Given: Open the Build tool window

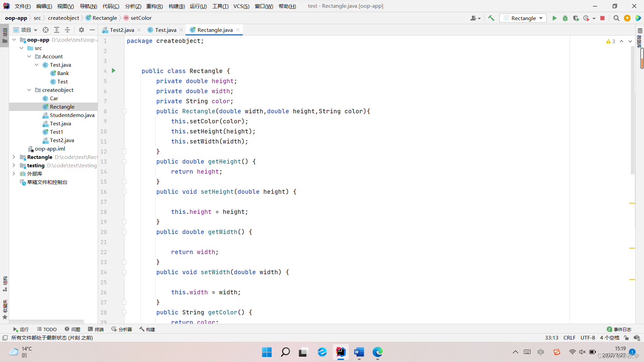Looking at the screenshot, I should click(x=147, y=329).
